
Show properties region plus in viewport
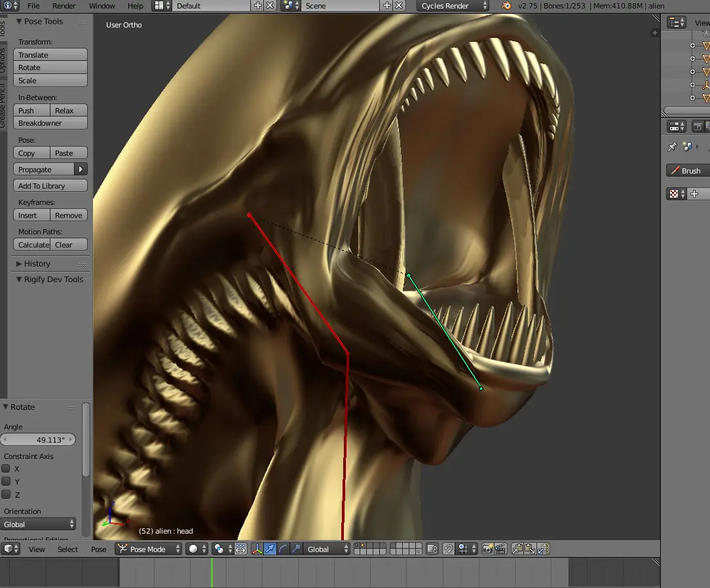click(654, 33)
